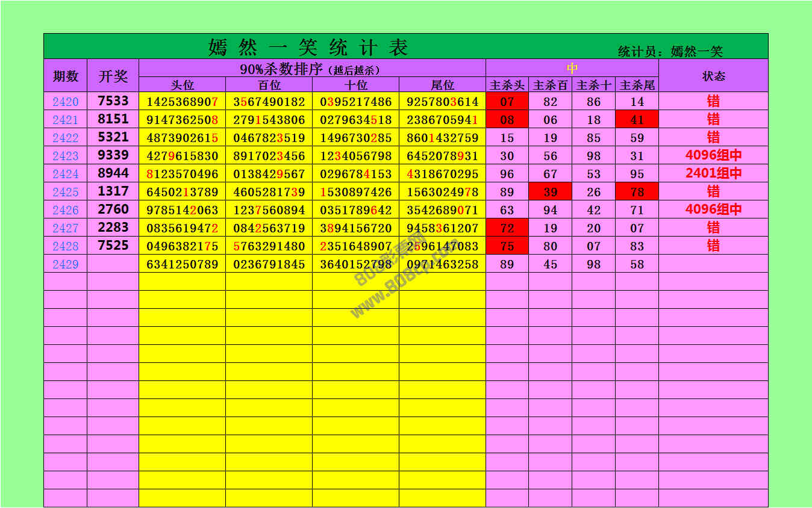Select the 2401组中 status cell
Screen dimensions: 812x508
pyautogui.click(x=713, y=173)
